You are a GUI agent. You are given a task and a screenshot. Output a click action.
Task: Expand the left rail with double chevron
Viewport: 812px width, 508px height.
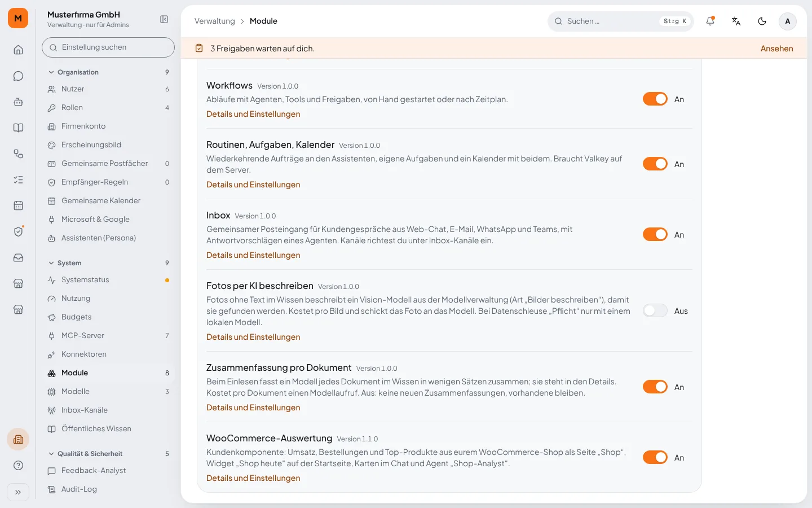pos(18,492)
